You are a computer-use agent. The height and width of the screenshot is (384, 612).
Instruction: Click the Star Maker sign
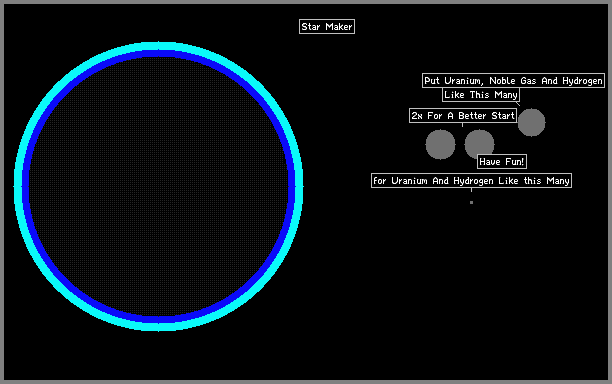tap(327, 27)
